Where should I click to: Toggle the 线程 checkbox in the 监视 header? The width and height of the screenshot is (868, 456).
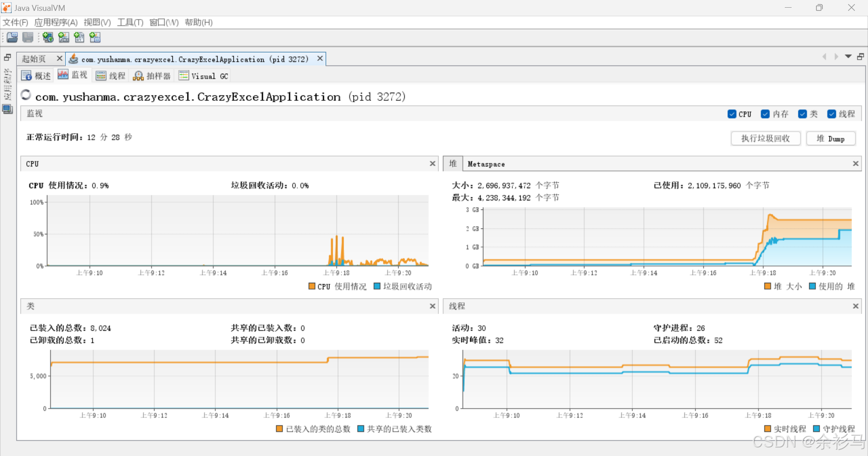pos(831,114)
